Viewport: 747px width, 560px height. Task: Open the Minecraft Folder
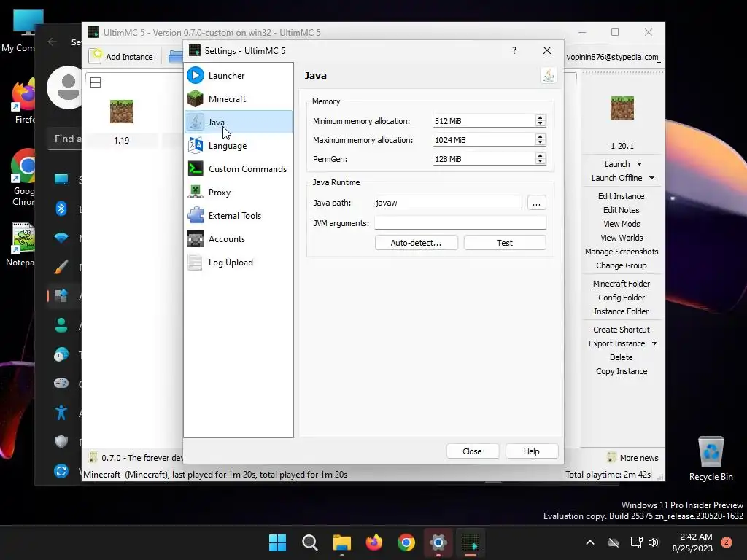click(x=622, y=284)
